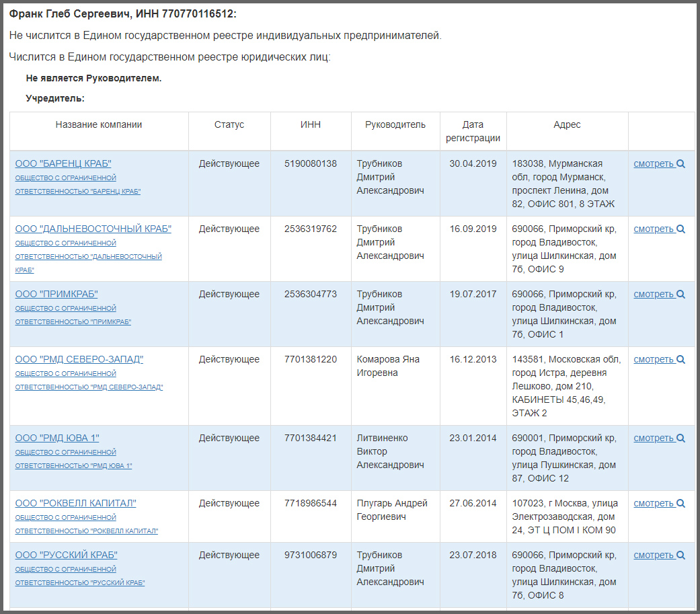Click registration date 23.01.2014

[x=473, y=438]
